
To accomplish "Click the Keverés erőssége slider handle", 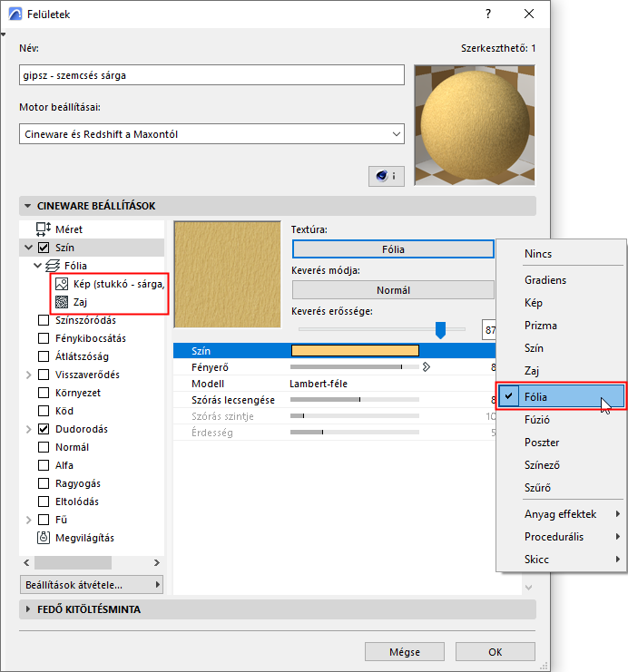I will (x=440, y=330).
